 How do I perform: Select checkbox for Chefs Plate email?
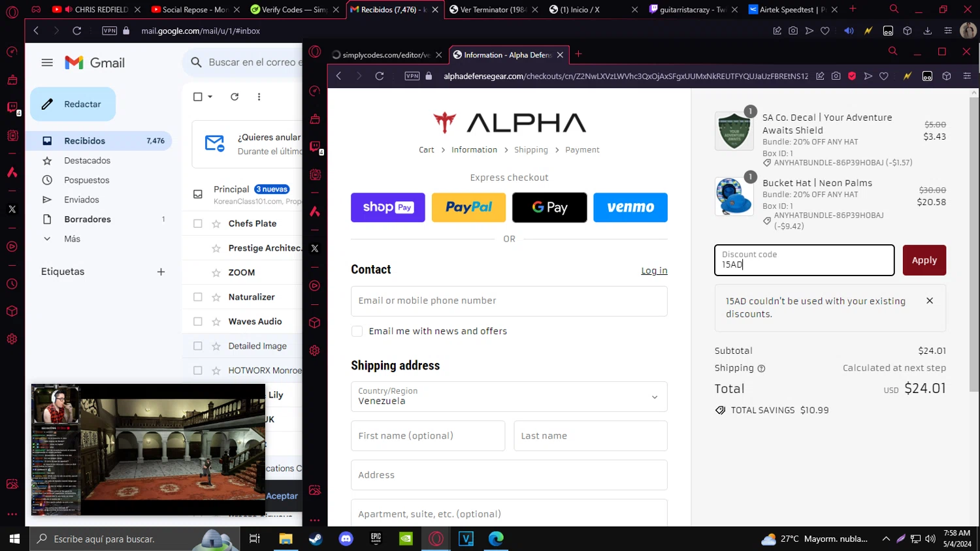point(198,223)
